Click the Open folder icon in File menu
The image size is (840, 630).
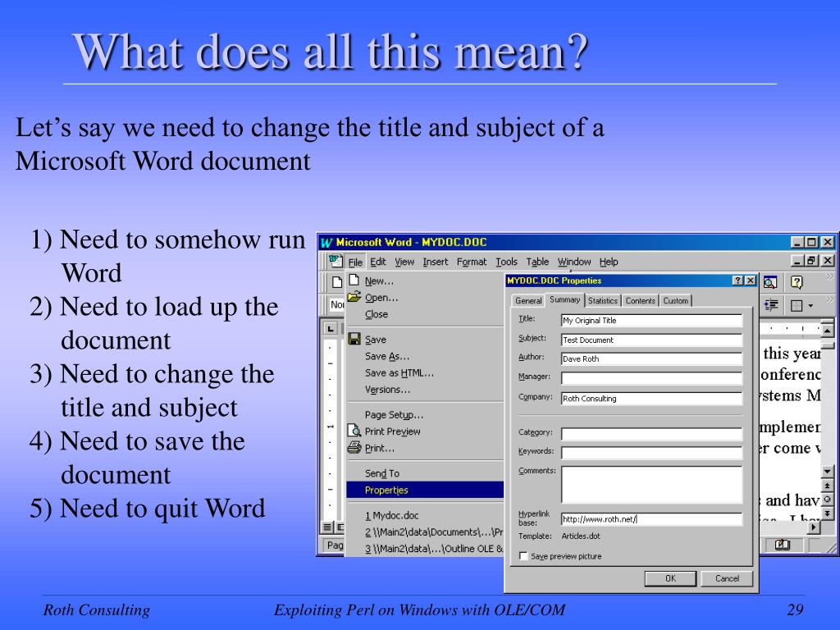point(354,296)
